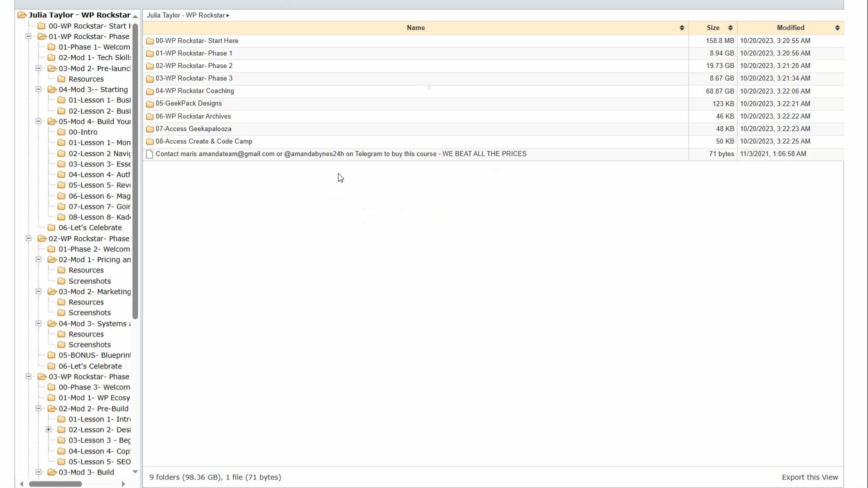Click folder icon of 08-Lesson 8- Kadence in tree
868x488 pixels.
pos(61,217)
